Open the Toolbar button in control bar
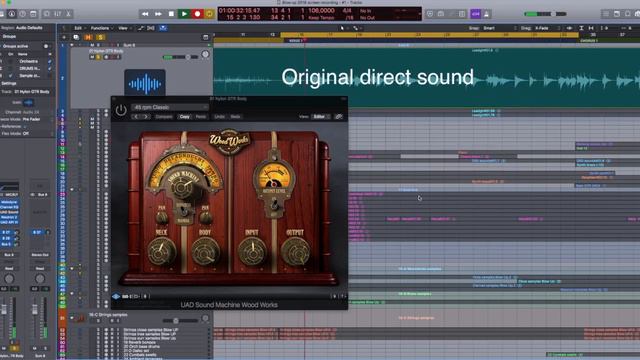This screenshot has height=360, width=640. (33, 14)
